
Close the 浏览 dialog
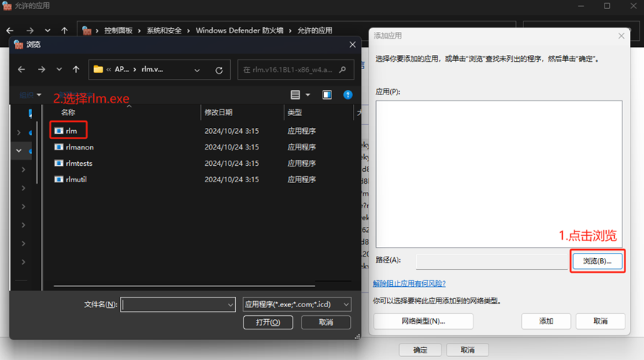[x=352, y=45]
